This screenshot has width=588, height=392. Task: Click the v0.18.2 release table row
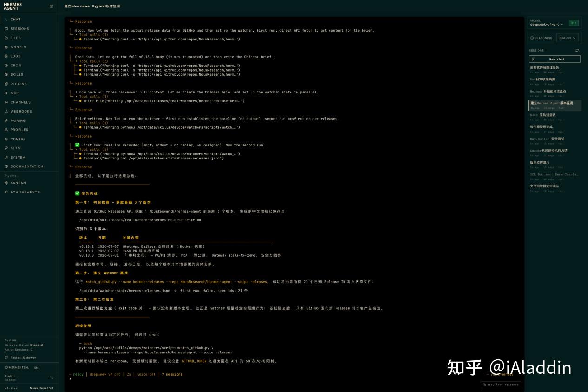142,246
